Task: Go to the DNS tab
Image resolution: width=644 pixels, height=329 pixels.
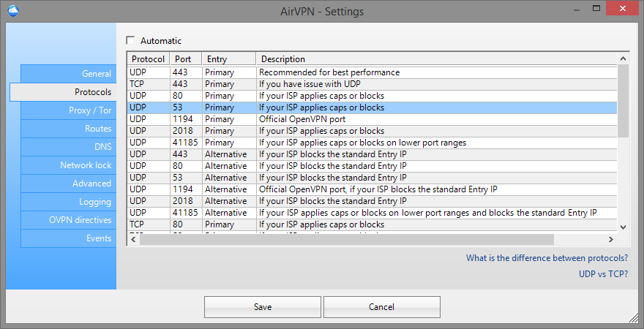Action: 69,147
